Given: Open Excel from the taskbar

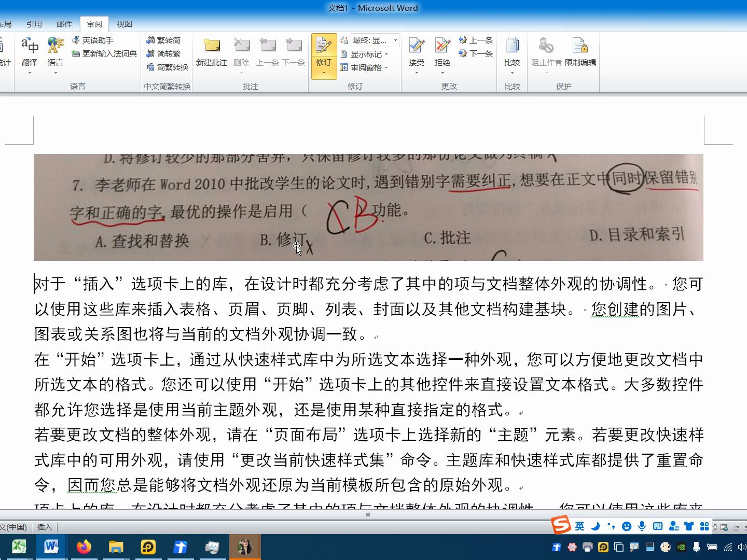Looking at the screenshot, I should click(19, 547).
